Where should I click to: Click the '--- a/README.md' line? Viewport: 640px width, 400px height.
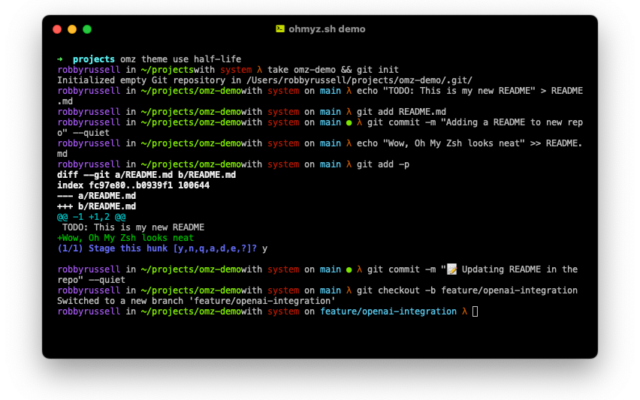pos(97,196)
